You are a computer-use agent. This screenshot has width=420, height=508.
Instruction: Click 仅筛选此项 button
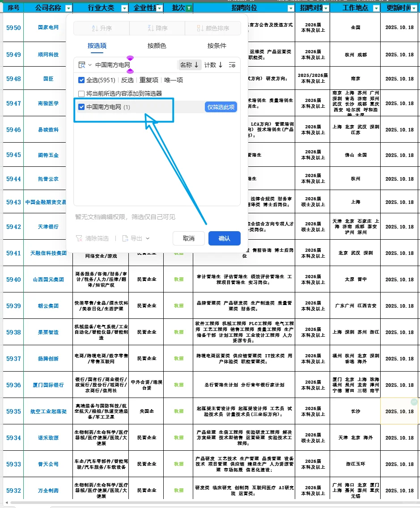click(x=221, y=107)
